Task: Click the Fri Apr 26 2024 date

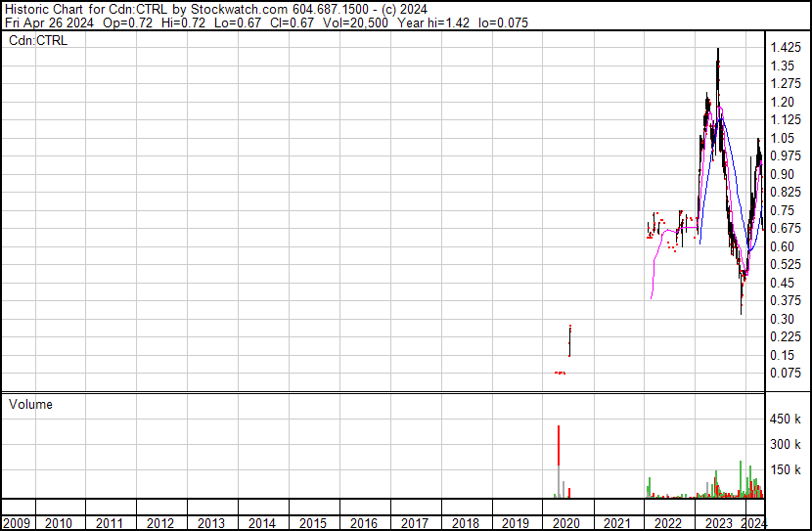Action: click(x=49, y=23)
